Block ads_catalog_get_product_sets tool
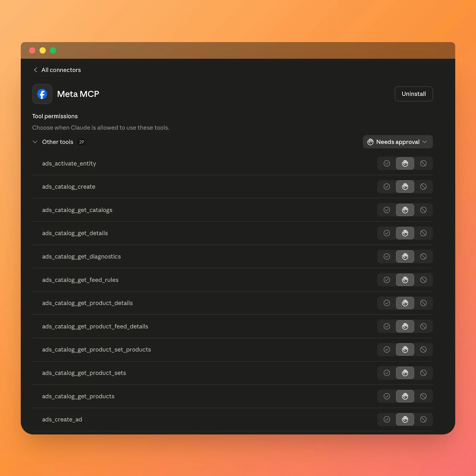The height and width of the screenshot is (476, 476). point(423,373)
